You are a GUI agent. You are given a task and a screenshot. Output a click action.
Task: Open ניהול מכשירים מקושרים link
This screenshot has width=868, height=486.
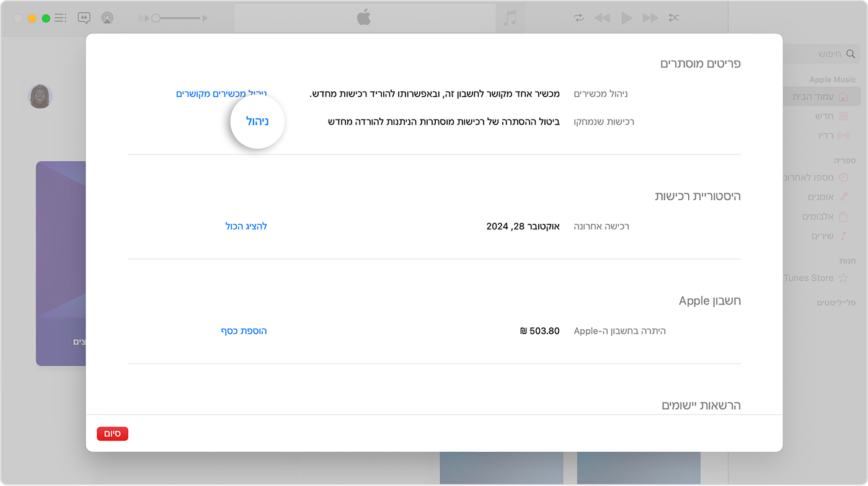221,94
